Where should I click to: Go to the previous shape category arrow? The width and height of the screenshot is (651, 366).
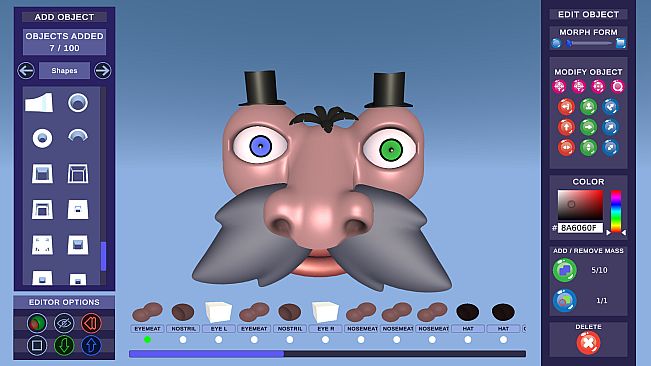(x=26, y=71)
